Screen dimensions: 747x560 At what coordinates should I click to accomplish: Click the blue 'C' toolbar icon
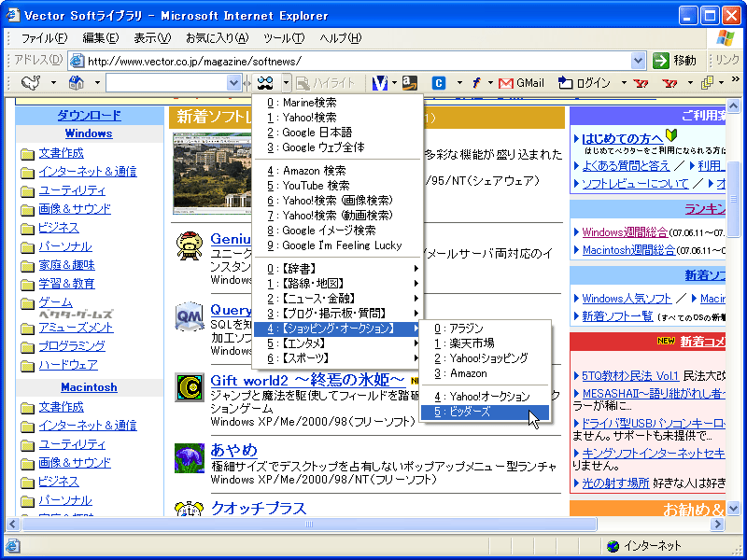click(x=438, y=83)
